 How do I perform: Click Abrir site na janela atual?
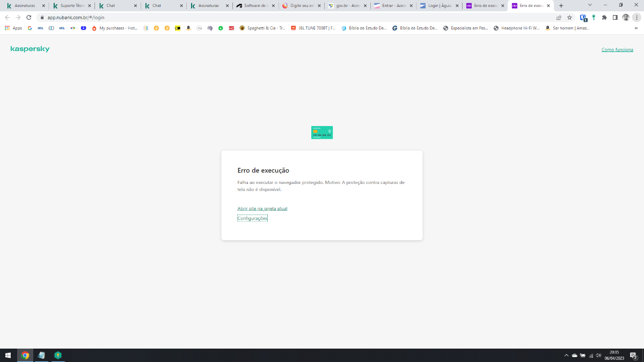tap(262, 208)
